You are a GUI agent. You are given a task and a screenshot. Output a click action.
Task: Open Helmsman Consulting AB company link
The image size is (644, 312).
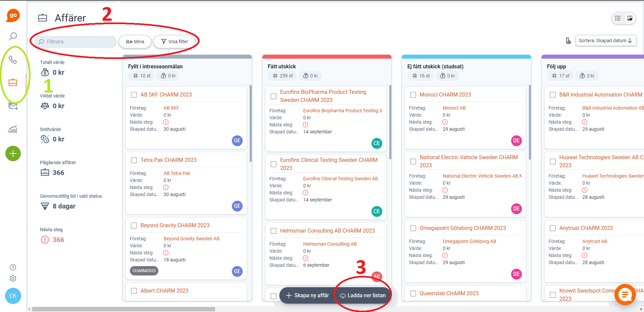pyautogui.click(x=330, y=244)
